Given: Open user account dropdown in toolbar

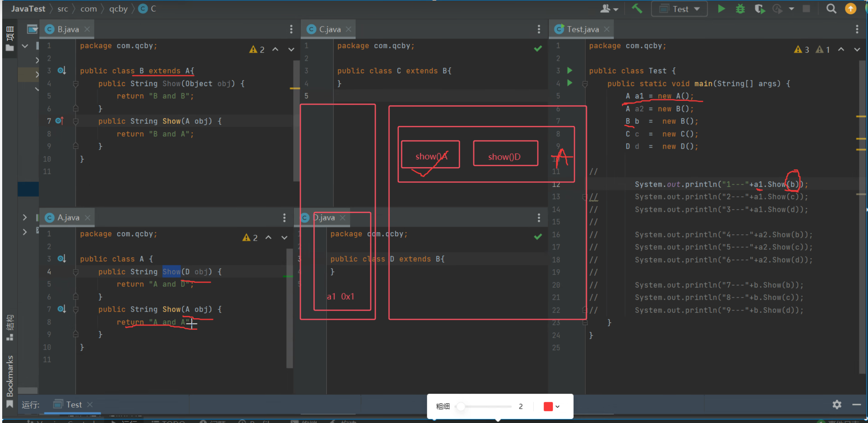Looking at the screenshot, I should pyautogui.click(x=609, y=9).
